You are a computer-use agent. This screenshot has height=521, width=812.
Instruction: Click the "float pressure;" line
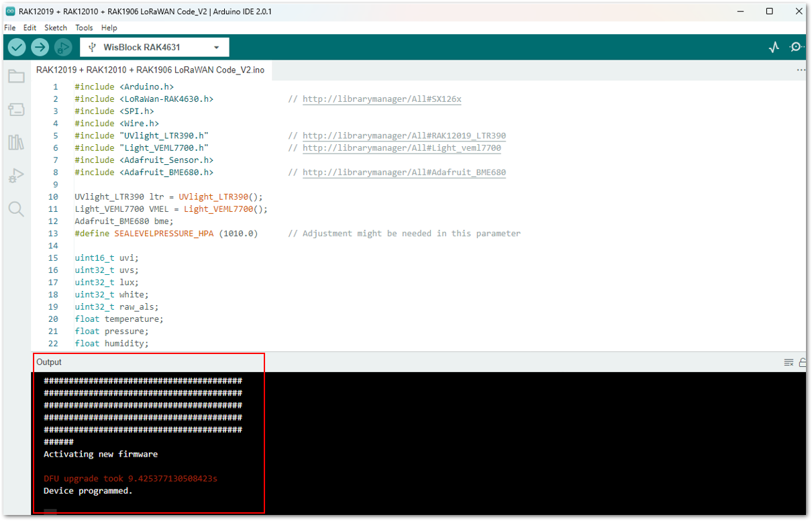(112, 331)
